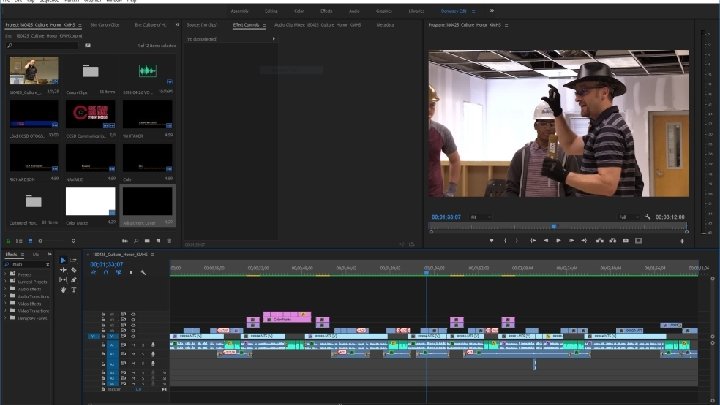Enable voice-over record on A1
The width and height of the screenshot is (720, 405).
pyautogui.click(x=153, y=345)
